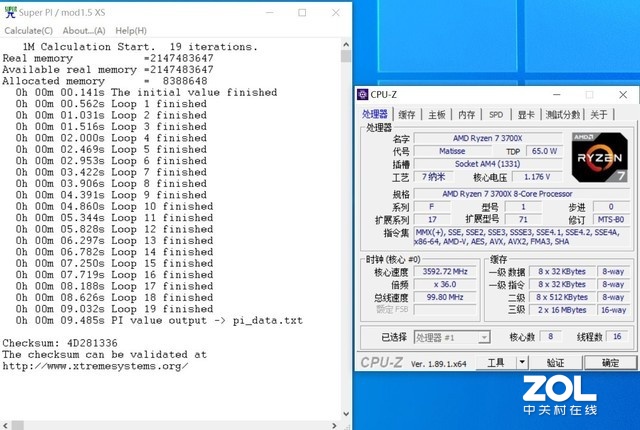The image size is (640, 430).
Task: Click the vertical scrollbar thumb in Super PI
Action: point(346,56)
